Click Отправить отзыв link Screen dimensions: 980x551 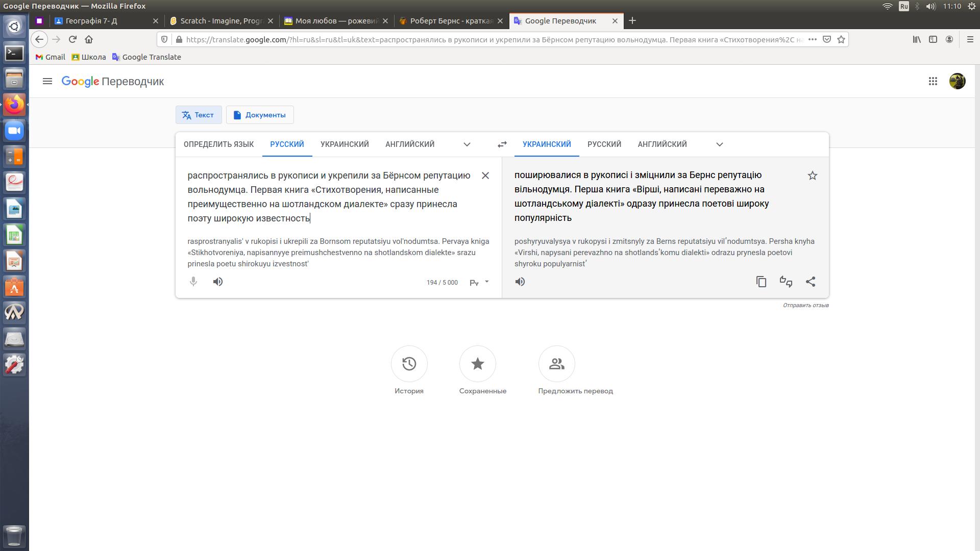click(805, 305)
